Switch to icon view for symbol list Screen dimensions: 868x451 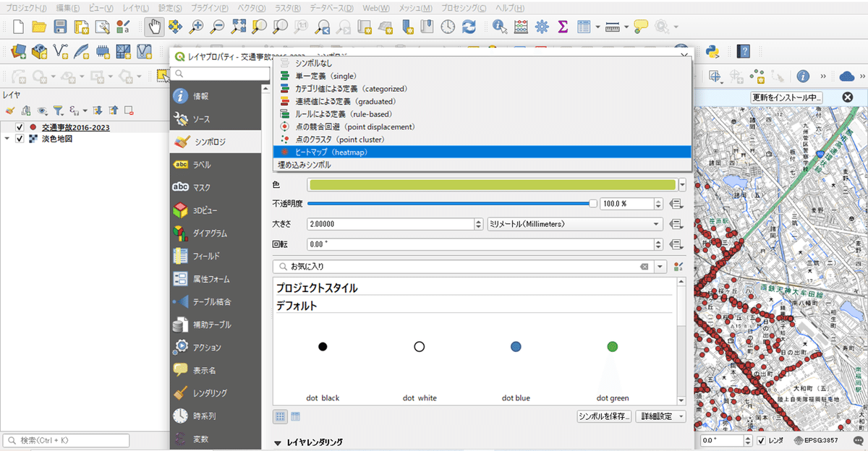(279, 416)
